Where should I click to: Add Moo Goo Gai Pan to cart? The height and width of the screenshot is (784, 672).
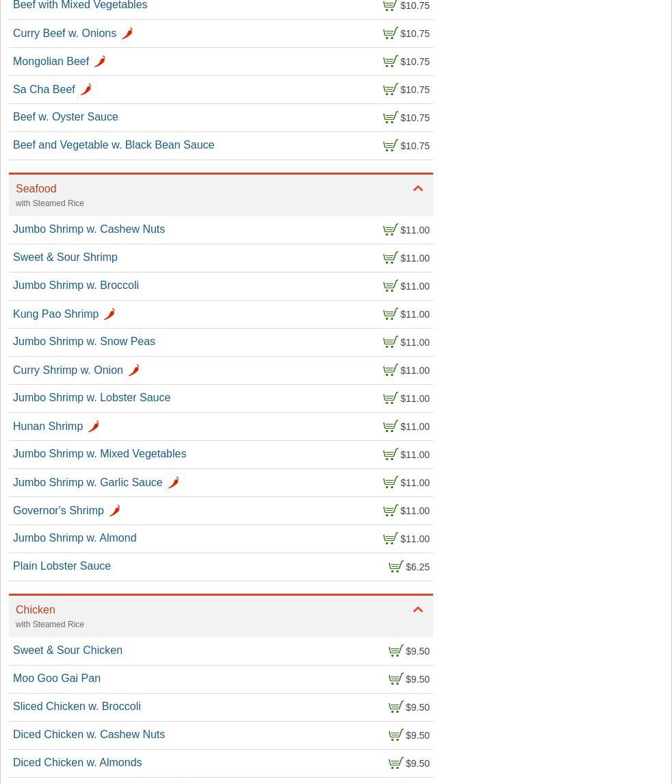coord(396,679)
